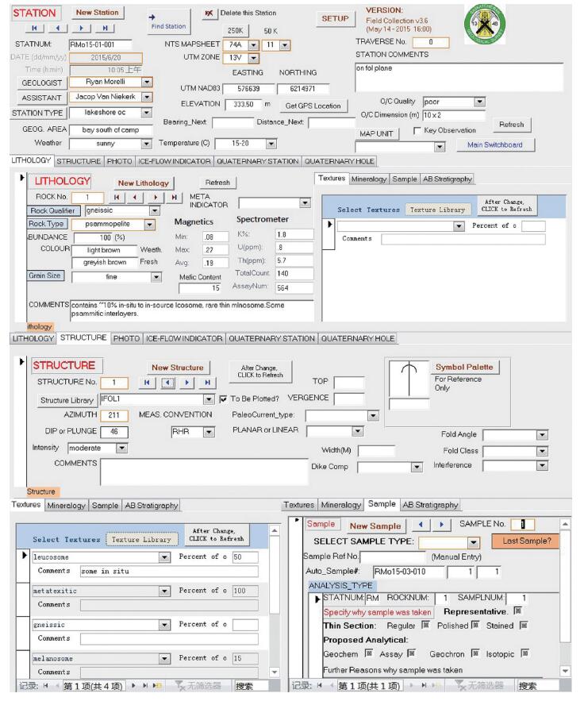Check the Geochem analysis checkbox
This screenshot has height=701, width=588.
(369, 653)
